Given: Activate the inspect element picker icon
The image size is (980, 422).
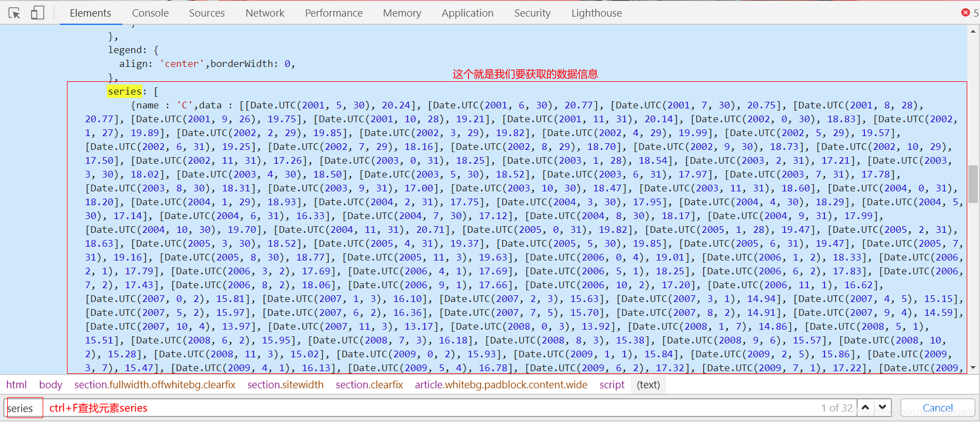Looking at the screenshot, I should [14, 13].
